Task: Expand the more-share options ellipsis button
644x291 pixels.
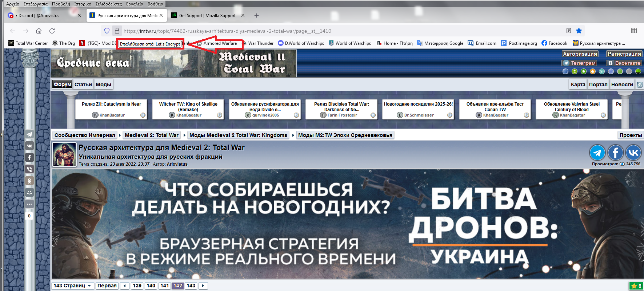Action: pos(29,204)
